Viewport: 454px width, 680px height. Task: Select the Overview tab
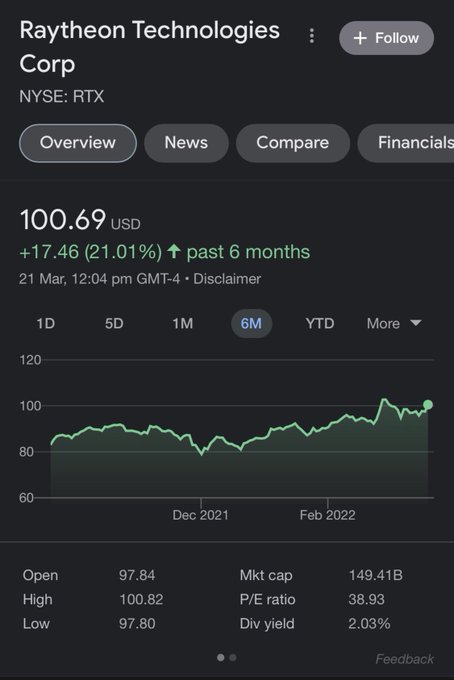[78, 143]
